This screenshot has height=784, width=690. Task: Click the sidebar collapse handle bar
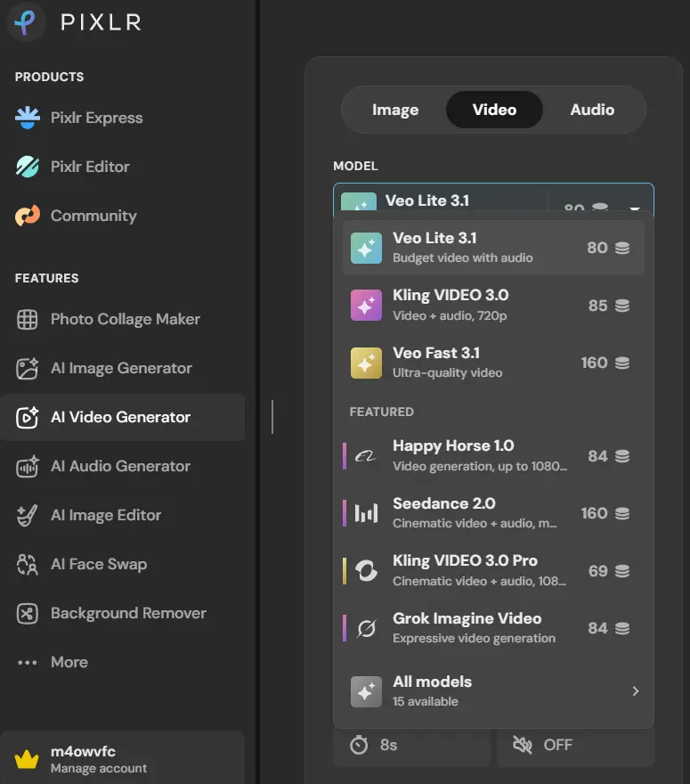(272, 417)
